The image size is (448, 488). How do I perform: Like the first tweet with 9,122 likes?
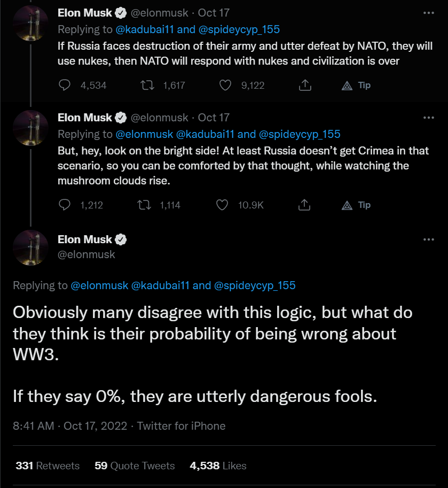[225, 85]
